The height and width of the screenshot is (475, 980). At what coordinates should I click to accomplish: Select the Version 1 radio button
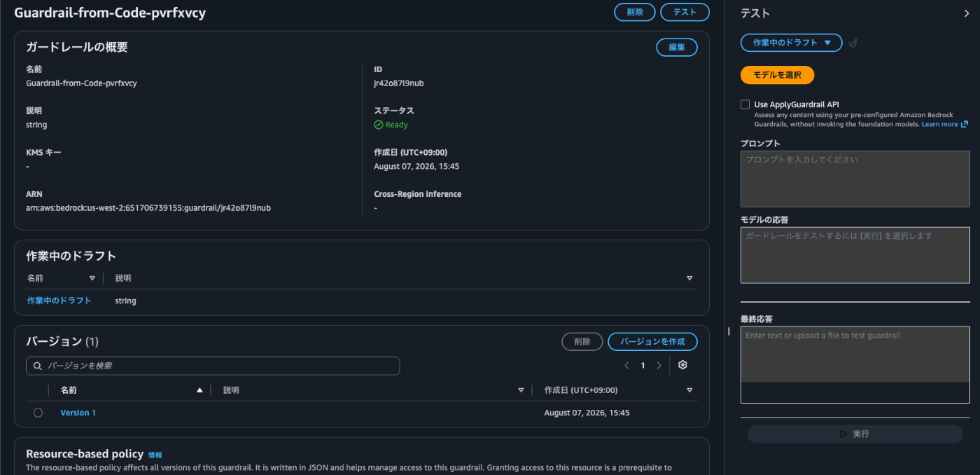coord(38,413)
